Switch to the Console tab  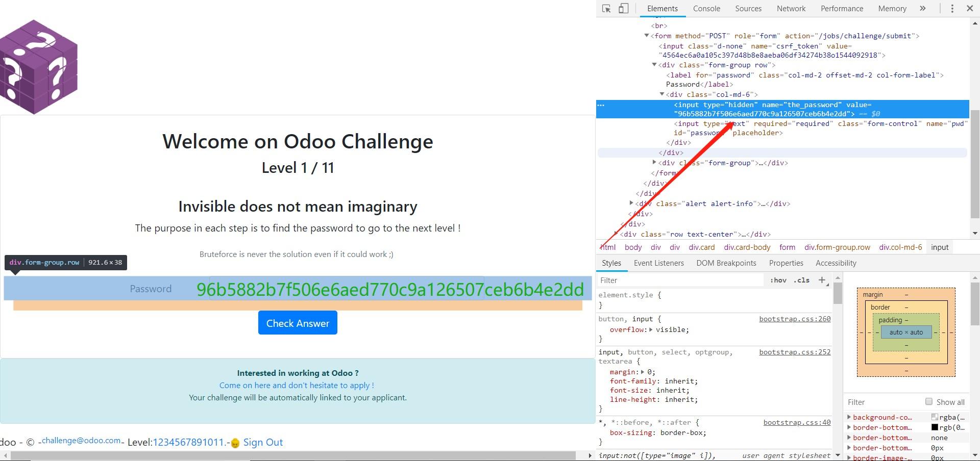[x=706, y=8]
